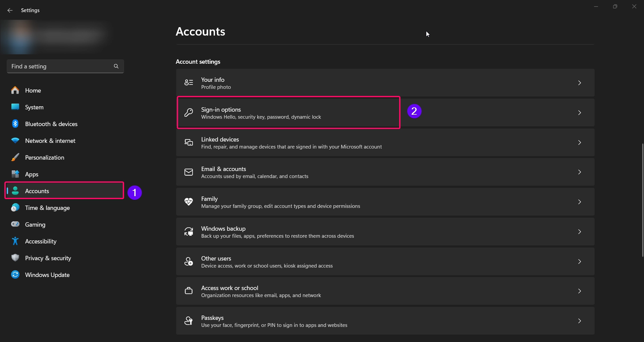
Task: Click the Network wifi icon
Action: (x=15, y=140)
